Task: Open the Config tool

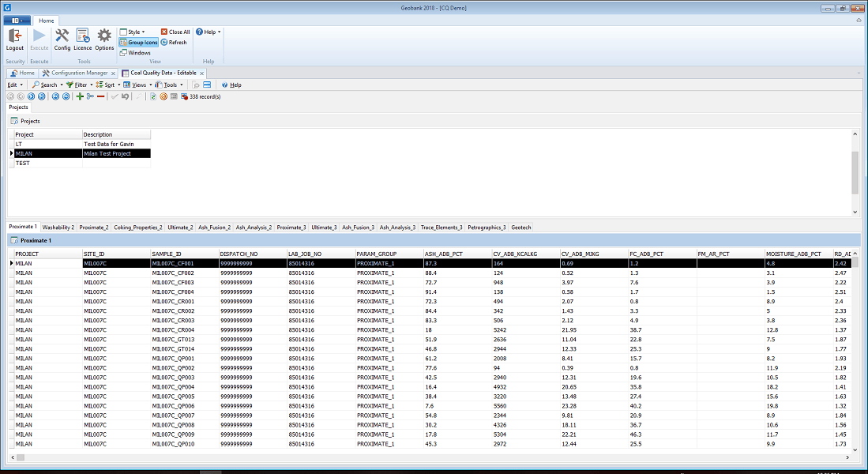Action: click(x=62, y=36)
